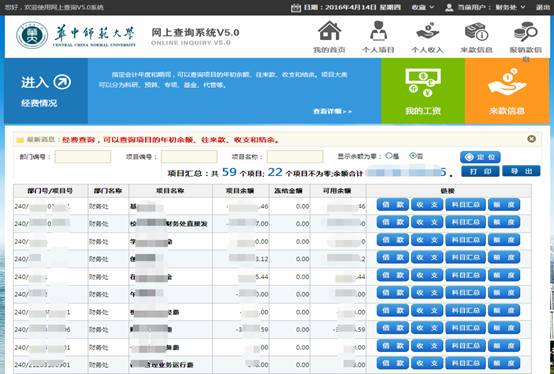Click the 冻结金额 column header
Screen dimensions: 554x374
[289, 191]
